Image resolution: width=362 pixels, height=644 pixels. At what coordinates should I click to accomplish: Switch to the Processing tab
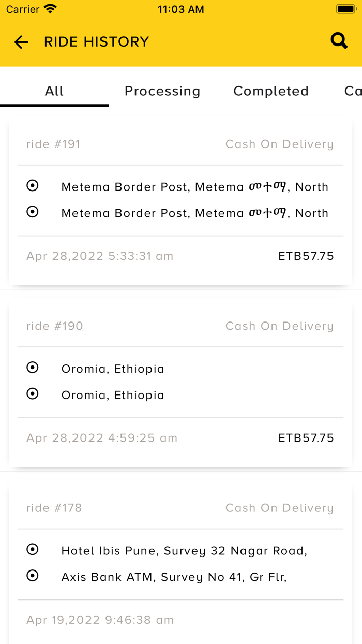pyautogui.click(x=162, y=91)
